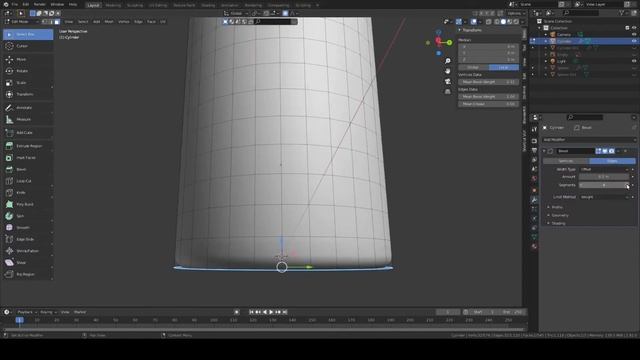Screen dimensions: 640x360
Task: Click the Bevel modifier name field
Action: 575,151
